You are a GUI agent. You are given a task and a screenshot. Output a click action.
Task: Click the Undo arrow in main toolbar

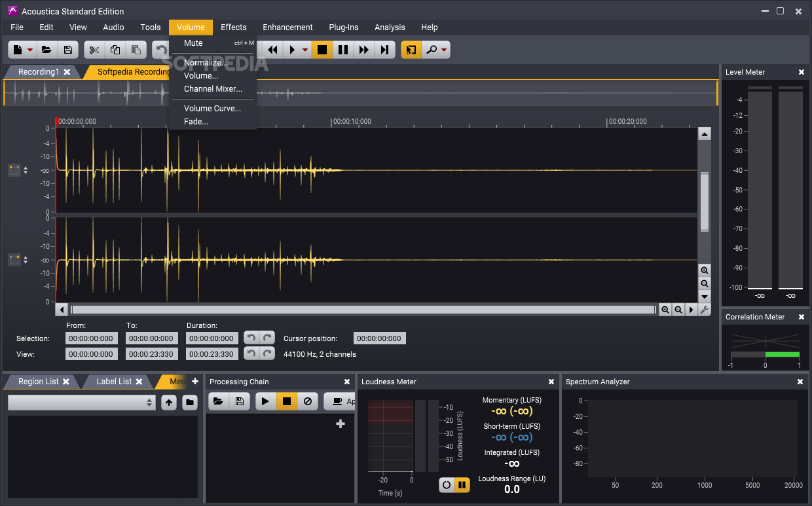tap(160, 50)
